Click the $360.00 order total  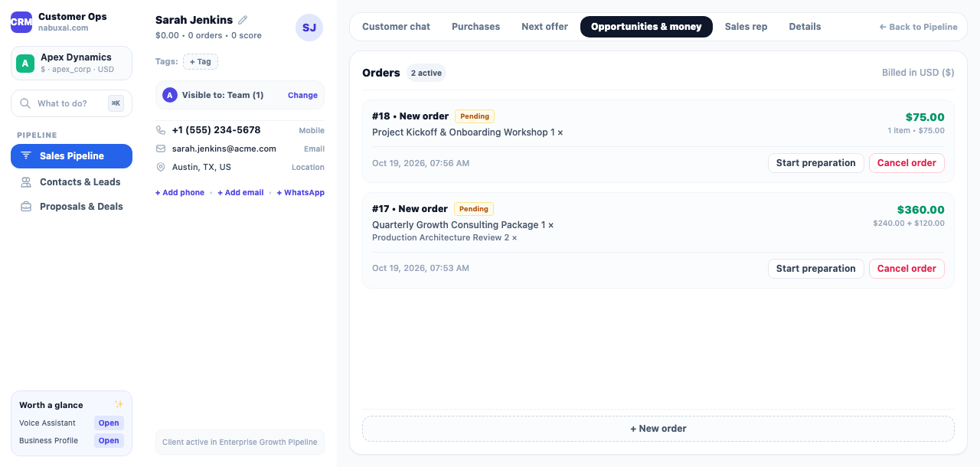click(x=921, y=210)
